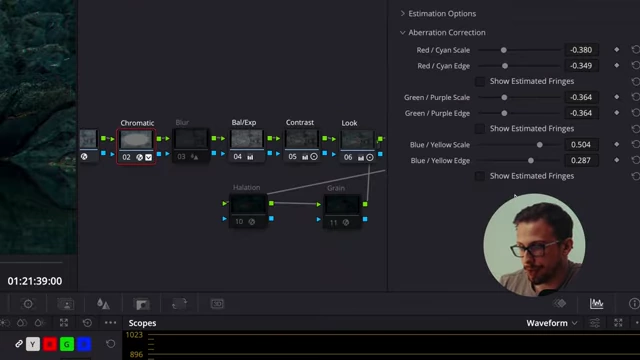Open scope settings sliders icon
The image size is (640, 360).
coord(595,323)
